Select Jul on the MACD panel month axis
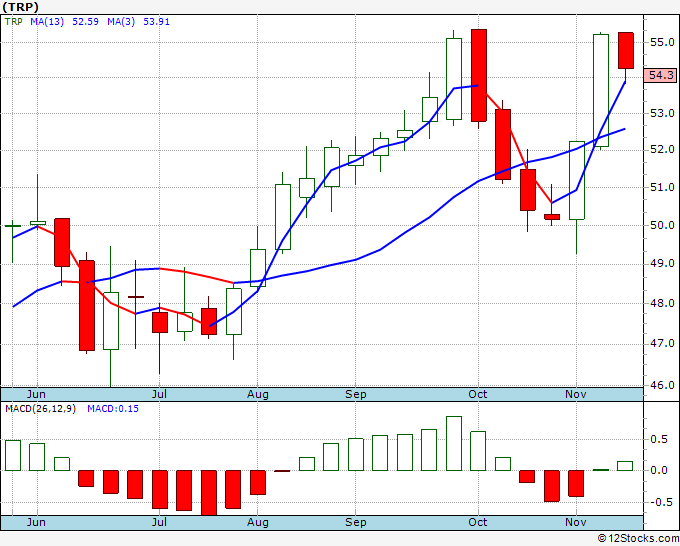Viewport: 680px width, 546px height. click(x=160, y=522)
